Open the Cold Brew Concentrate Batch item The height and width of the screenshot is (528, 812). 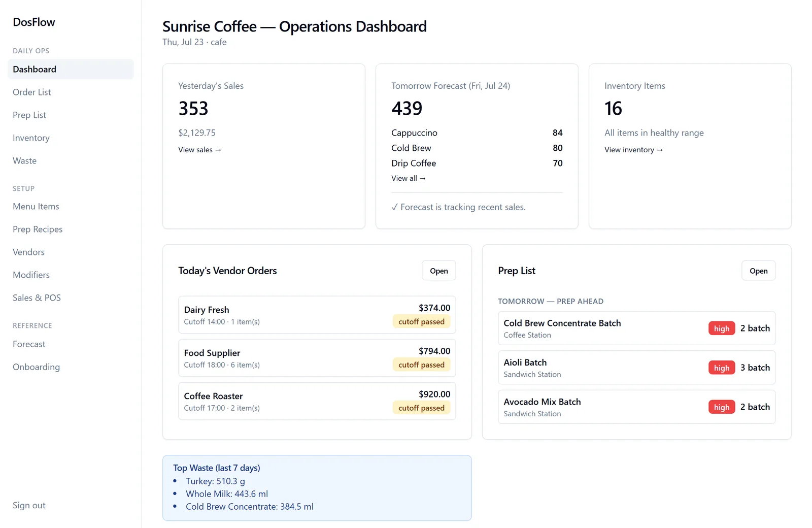point(637,328)
